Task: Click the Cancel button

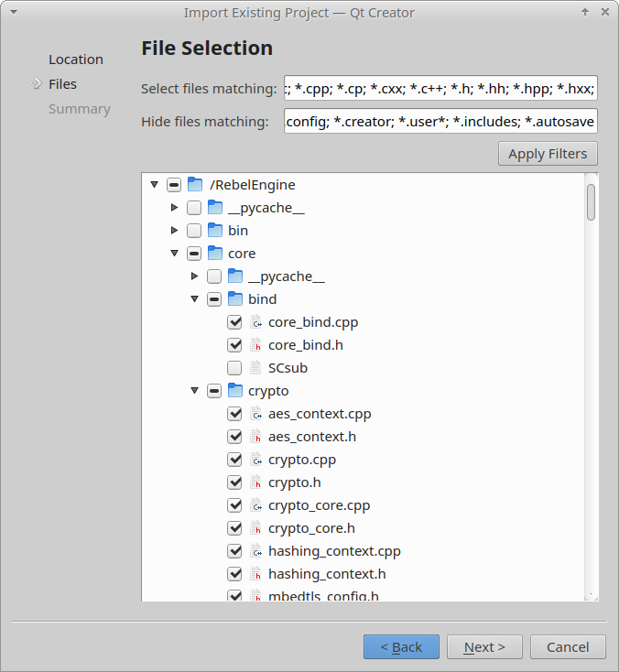Action: tap(568, 646)
